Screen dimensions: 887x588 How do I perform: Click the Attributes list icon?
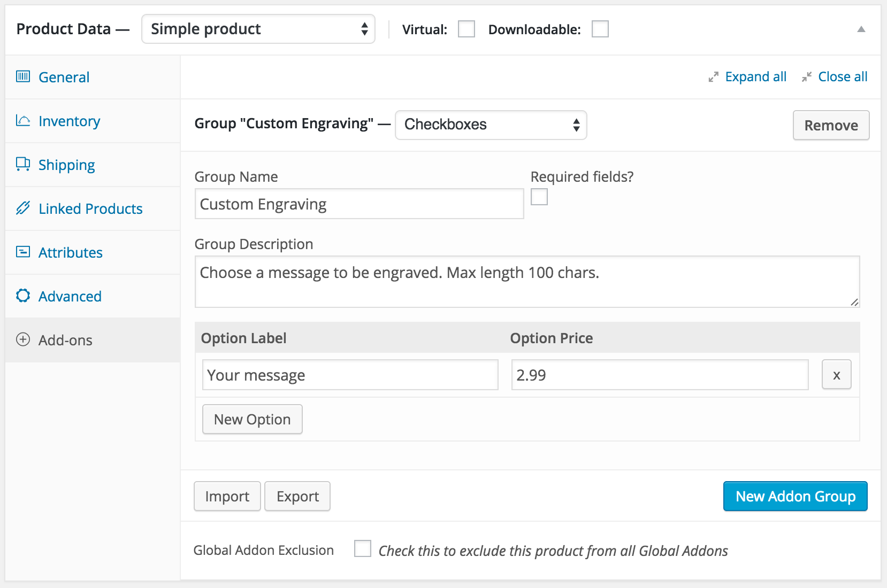tap(23, 252)
